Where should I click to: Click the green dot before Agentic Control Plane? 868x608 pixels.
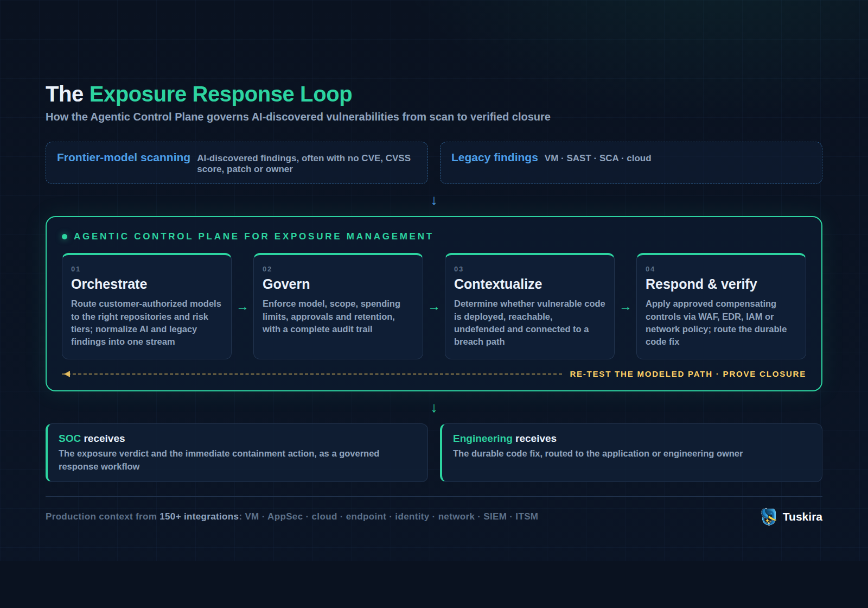[x=65, y=237]
